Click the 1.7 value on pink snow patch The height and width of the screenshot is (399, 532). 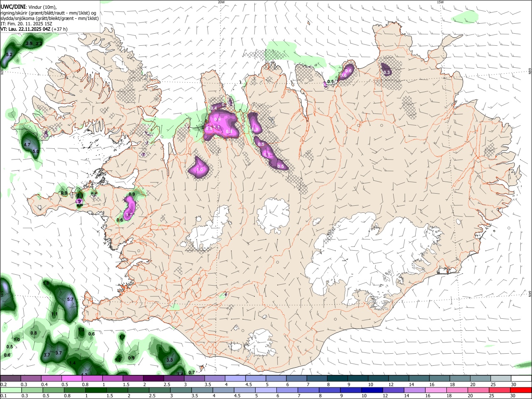128,214
